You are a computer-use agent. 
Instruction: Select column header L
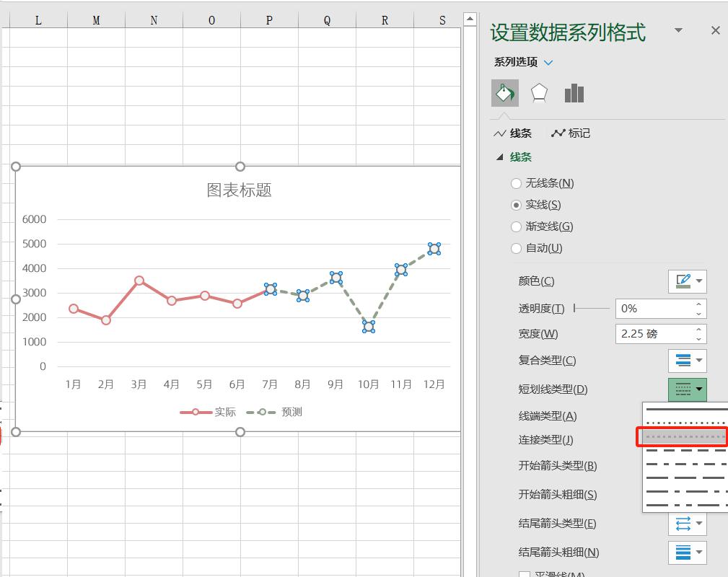(x=38, y=20)
